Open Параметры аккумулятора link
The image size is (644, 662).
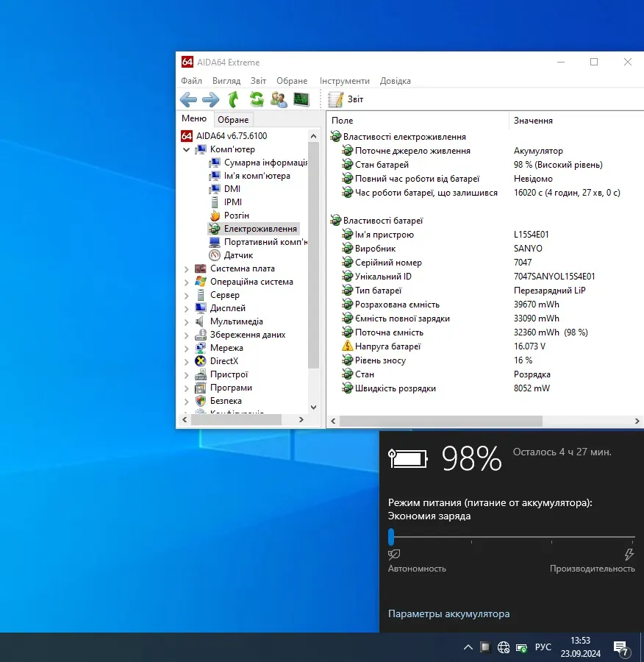click(448, 613)
